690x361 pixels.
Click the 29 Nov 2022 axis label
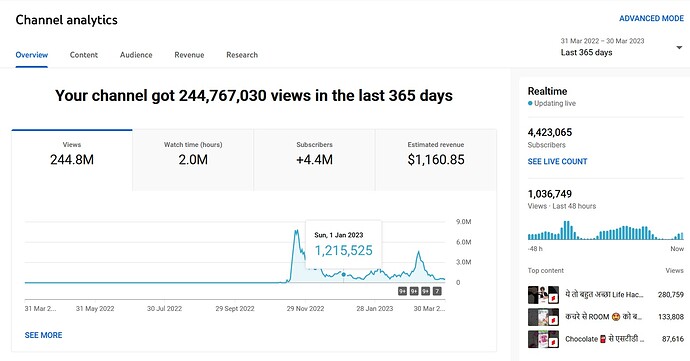coord(305,309)
